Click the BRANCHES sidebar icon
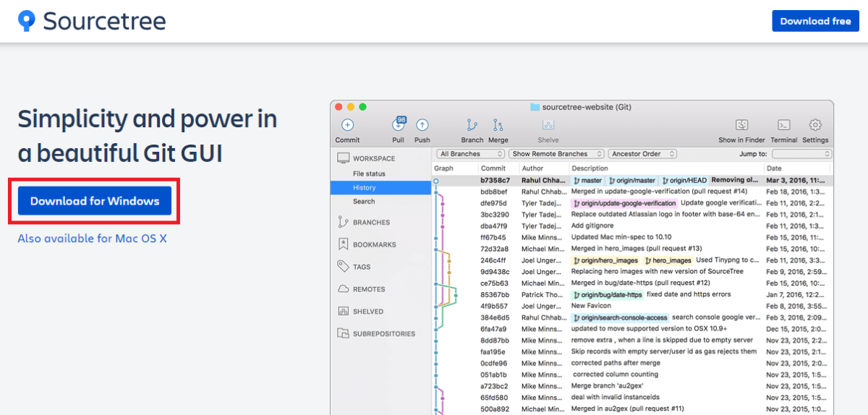Image resolution: width=868 pixels, height=415 pixels. tap(343, 223)
